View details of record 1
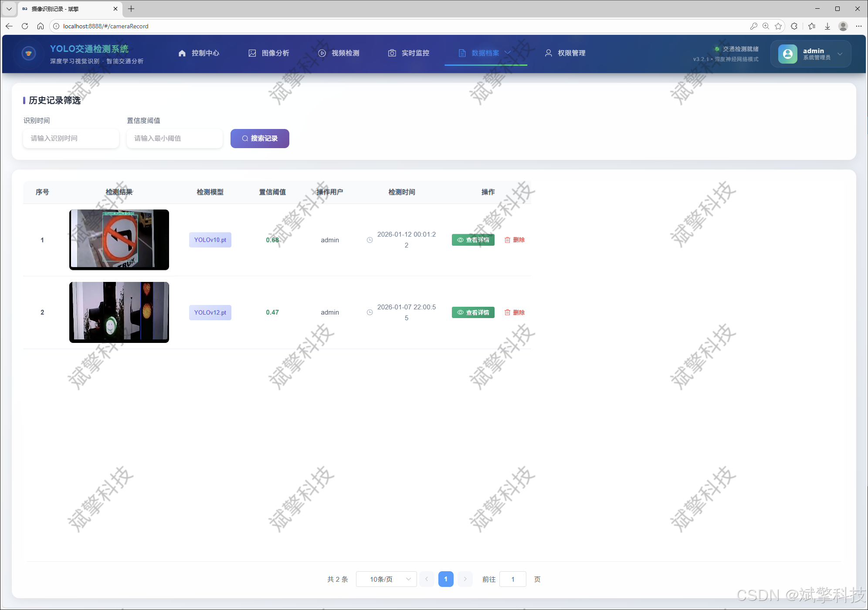Viewport: 868px width, 610px height. (x=473, y=240)
